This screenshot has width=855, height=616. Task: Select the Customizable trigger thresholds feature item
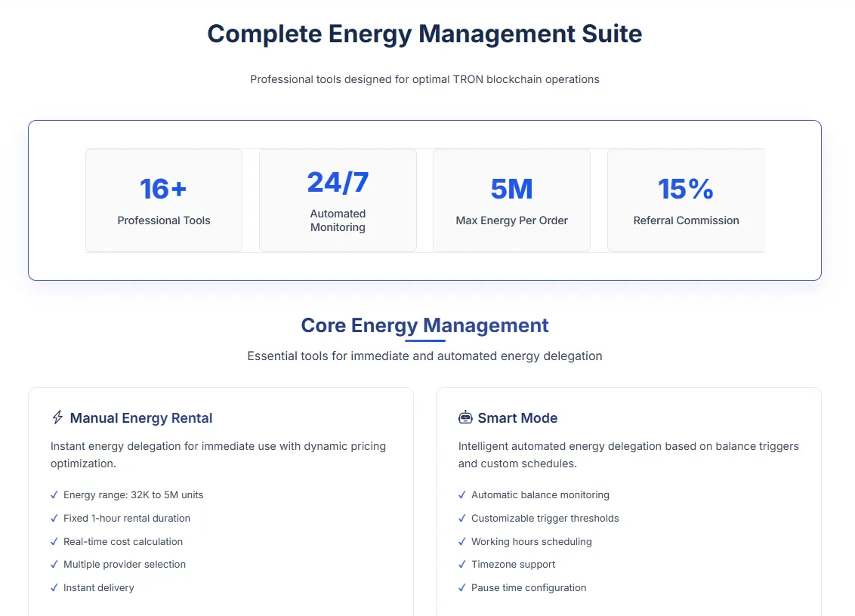coord(539,519)
